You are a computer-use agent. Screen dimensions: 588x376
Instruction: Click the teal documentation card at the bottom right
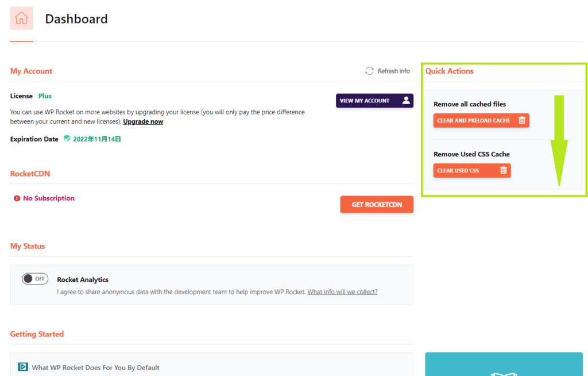coord(503,364)
